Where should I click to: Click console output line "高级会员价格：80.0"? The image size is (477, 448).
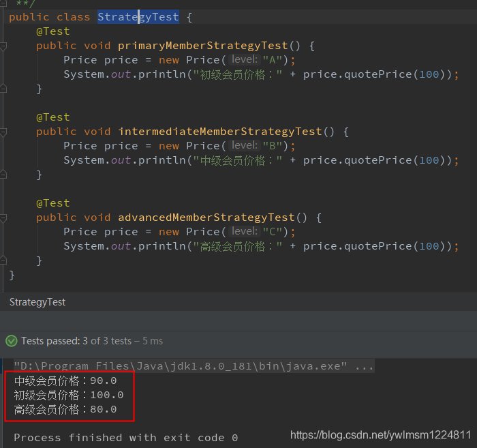pyautogui.click(x=65, y=409)
